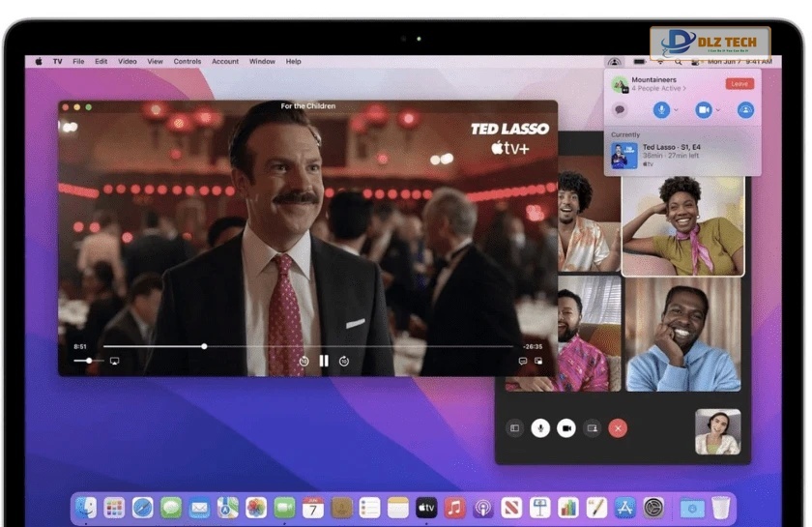Viewport: 812px width, 527px height.
Task: Mute the microphone in the FaceTime window
Action: tap(541, 427)
